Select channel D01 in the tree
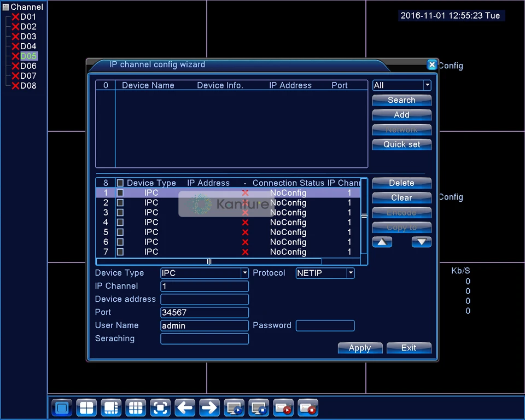 pyautogui.click(x=28, y=17)
